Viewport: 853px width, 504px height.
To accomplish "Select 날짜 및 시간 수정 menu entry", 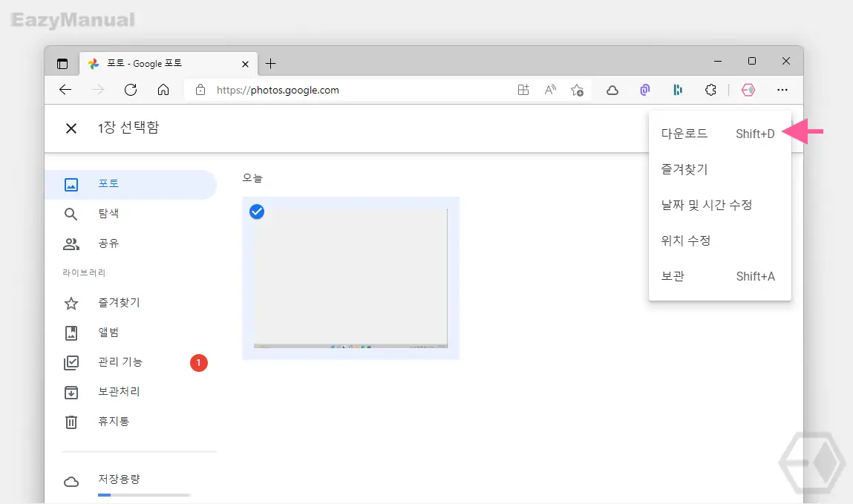I will (719, 205).
